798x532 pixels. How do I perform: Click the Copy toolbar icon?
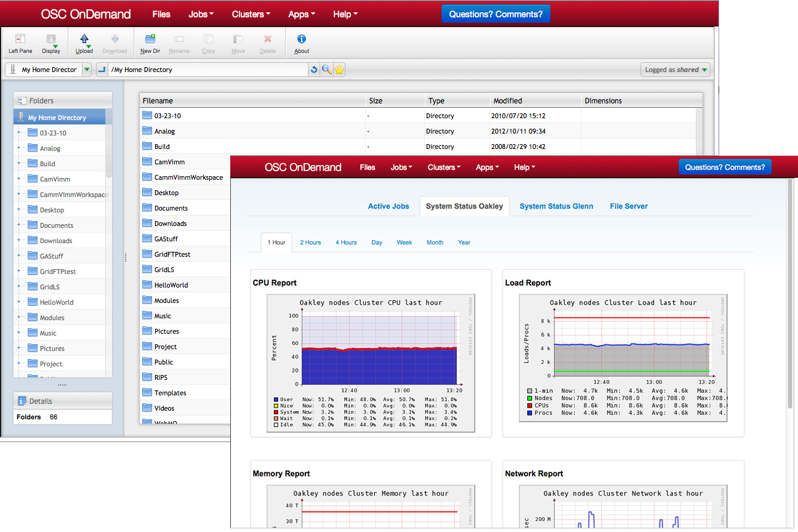[209, 39]
